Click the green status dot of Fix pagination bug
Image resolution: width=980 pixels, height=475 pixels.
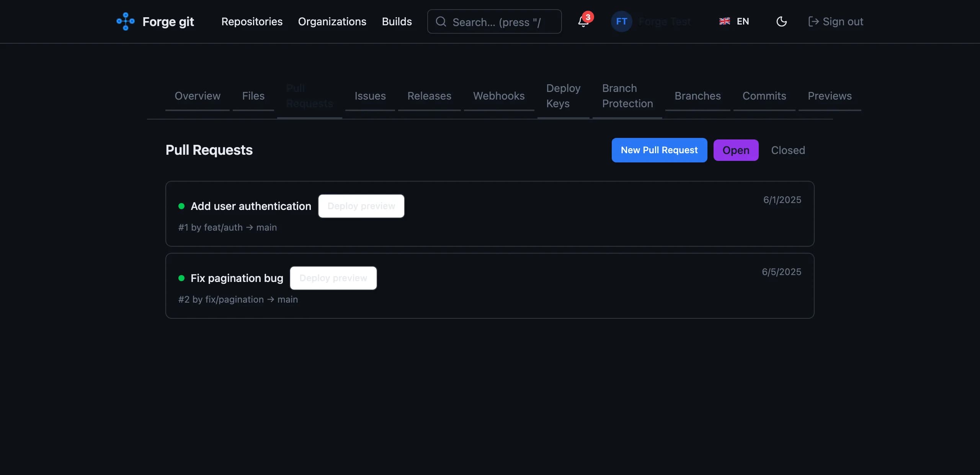coord(181,278)
